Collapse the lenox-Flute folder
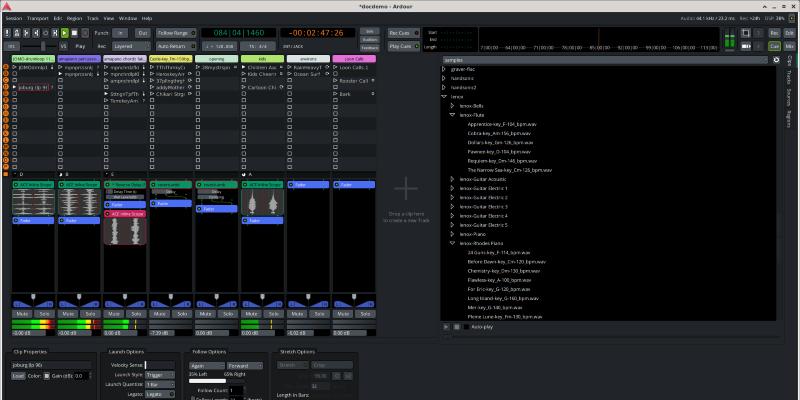This screenshot has height=400, width=800. tap(452, 115)
